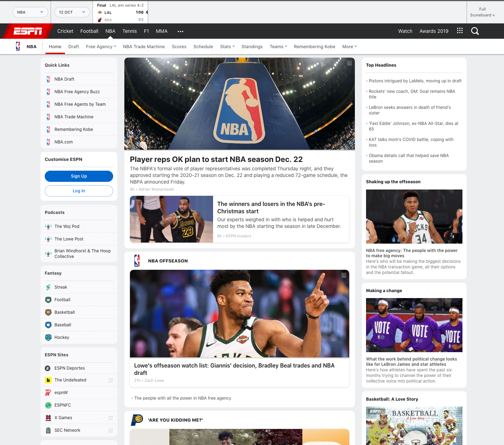Open MMA in the top navigation

pyautogui.click(x=162, y=31)
